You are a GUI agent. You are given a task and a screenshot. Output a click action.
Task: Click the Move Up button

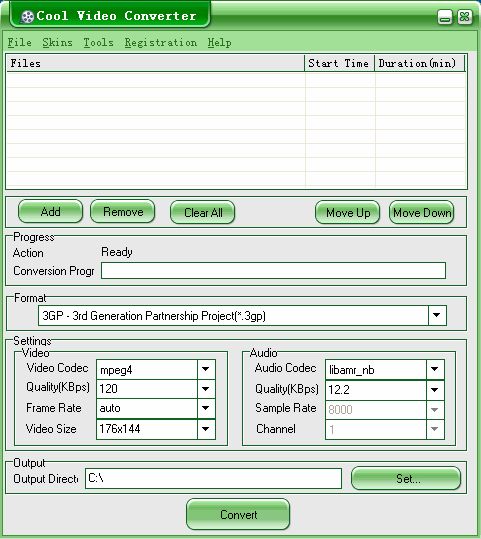(x=348, y=212)
